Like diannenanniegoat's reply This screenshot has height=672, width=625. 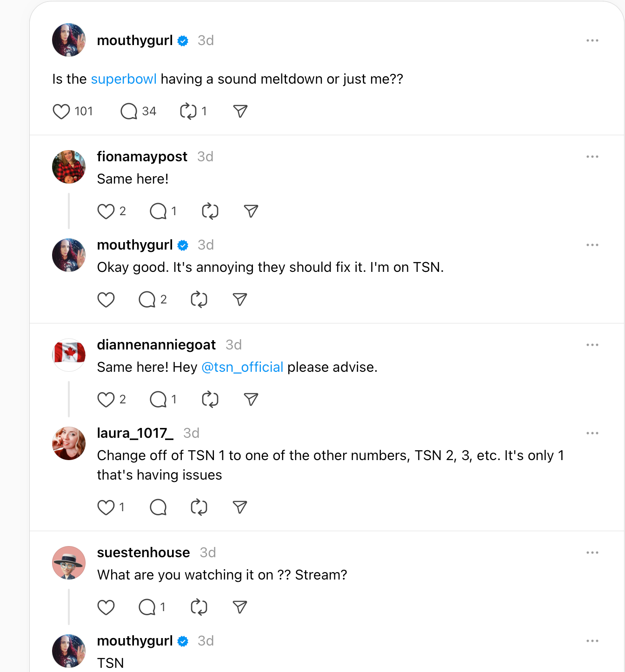106,400
